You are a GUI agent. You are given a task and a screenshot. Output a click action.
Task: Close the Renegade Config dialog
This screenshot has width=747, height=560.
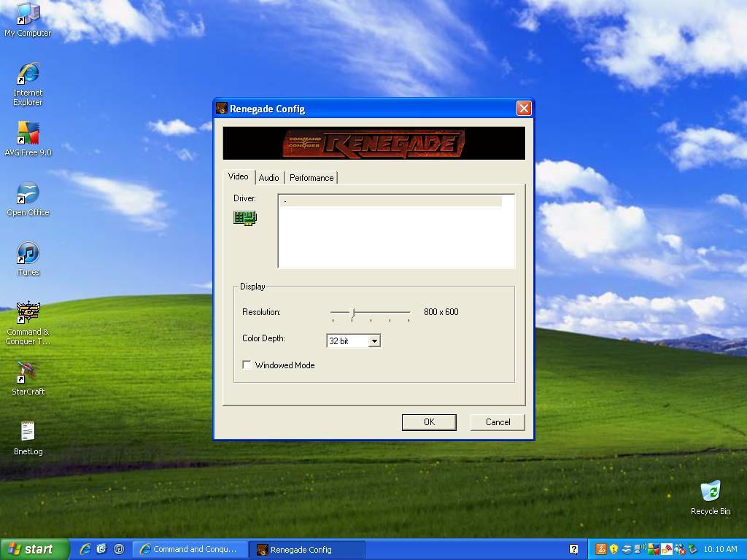523,109
